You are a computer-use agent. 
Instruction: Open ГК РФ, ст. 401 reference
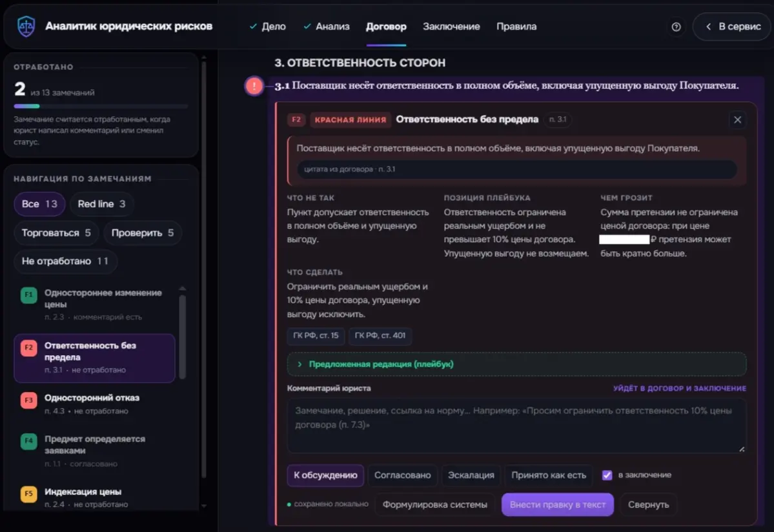point(380,336)
